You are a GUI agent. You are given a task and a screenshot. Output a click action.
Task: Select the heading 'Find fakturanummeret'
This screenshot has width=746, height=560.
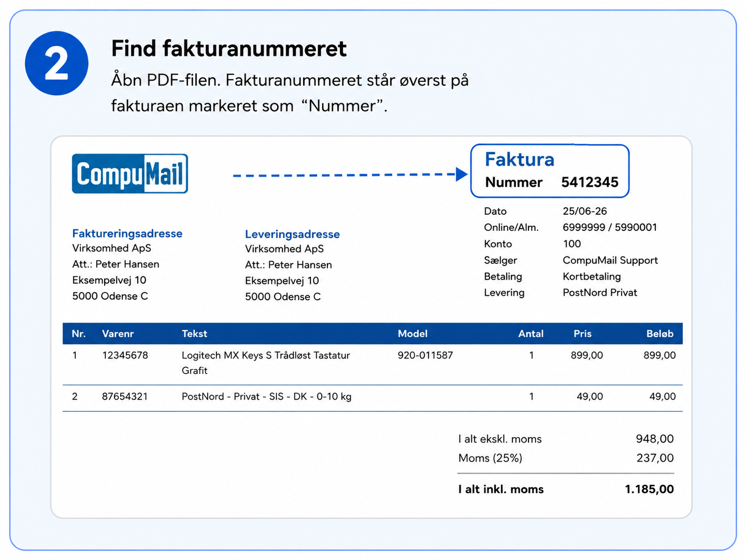229,48
